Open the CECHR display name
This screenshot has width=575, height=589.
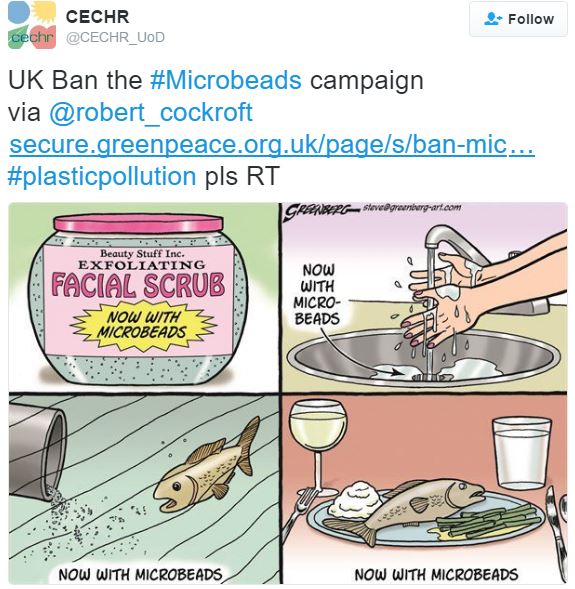(97, 17)
